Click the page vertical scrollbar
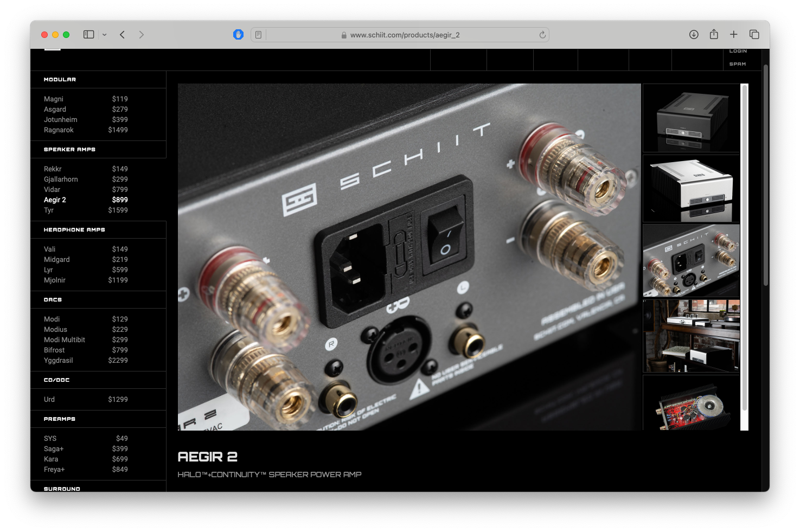 766,175
